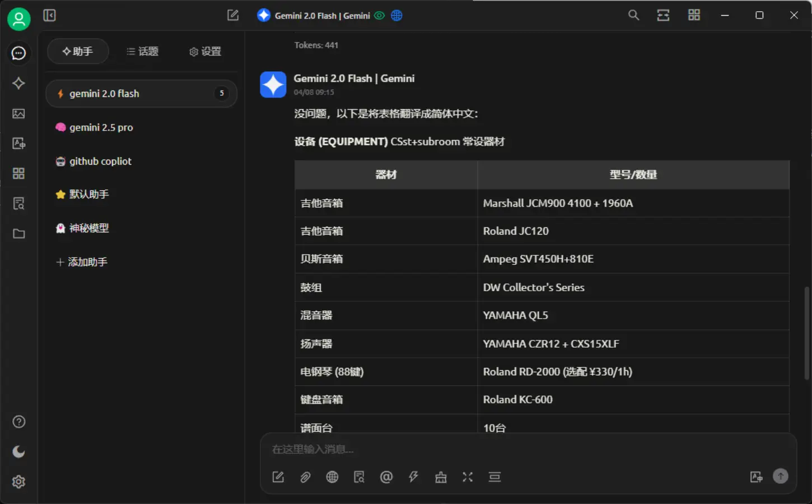Attach a file with paperclip icon
This screenshot has height=504, width=812.
point(305,477)
